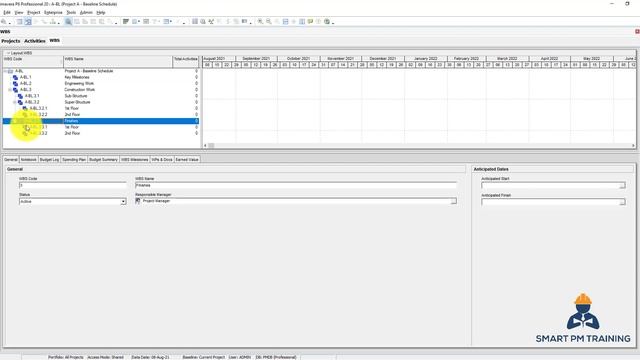Screen dimensions: 640x360
Task: Open the WPs & Docs details tab
Action: [162, 160]
